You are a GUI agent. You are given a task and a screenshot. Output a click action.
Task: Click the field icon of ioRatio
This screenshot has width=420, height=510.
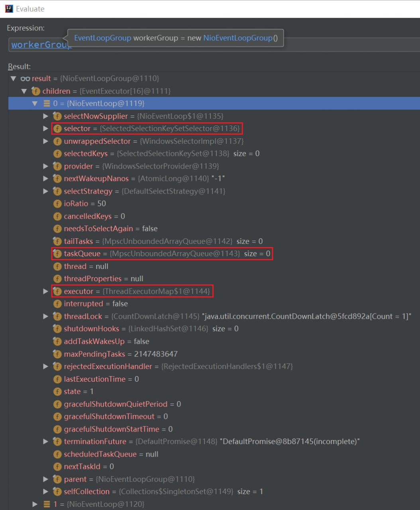(57, 204)
